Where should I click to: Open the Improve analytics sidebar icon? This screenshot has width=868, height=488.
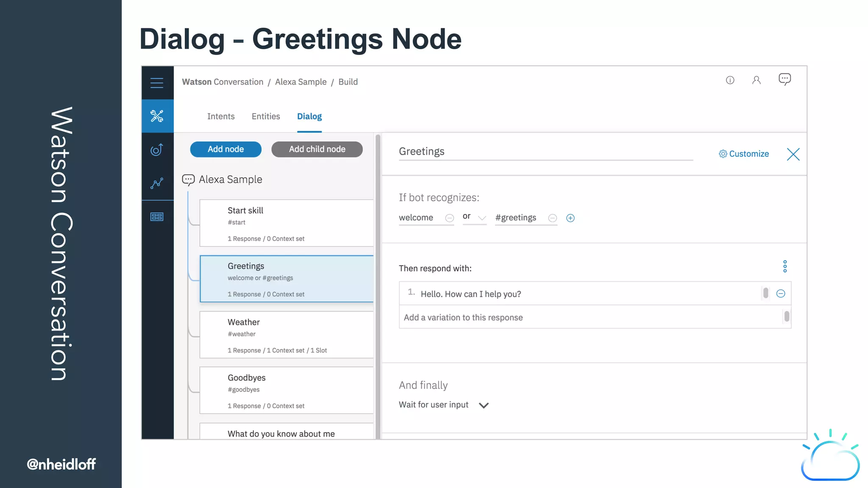tap(157, 183)
